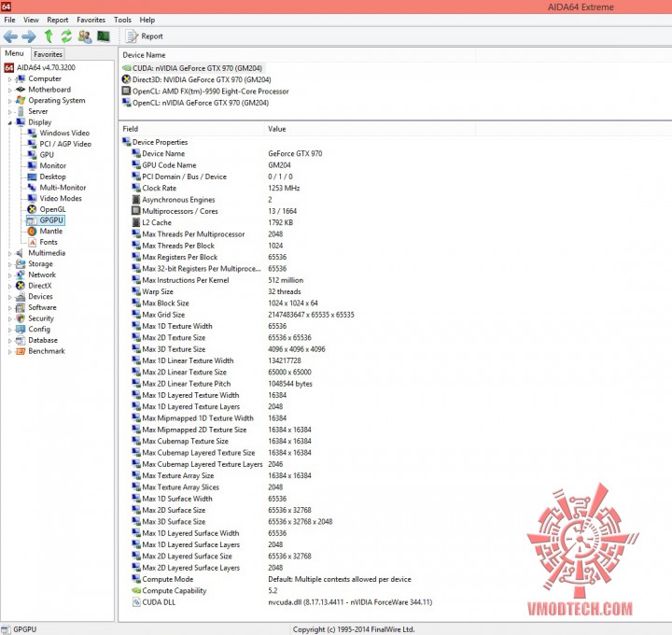This screenshot has width=672, height=635.
Task: Click the Manage Users toolbar icon
Action: pos(85,36)
